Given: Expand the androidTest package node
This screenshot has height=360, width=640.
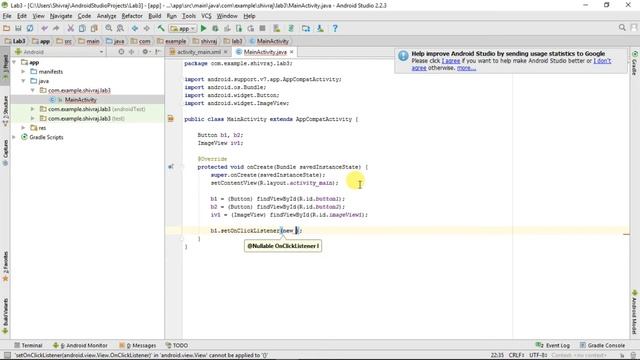Looking at the screenshot, I should tap(33, 109).
